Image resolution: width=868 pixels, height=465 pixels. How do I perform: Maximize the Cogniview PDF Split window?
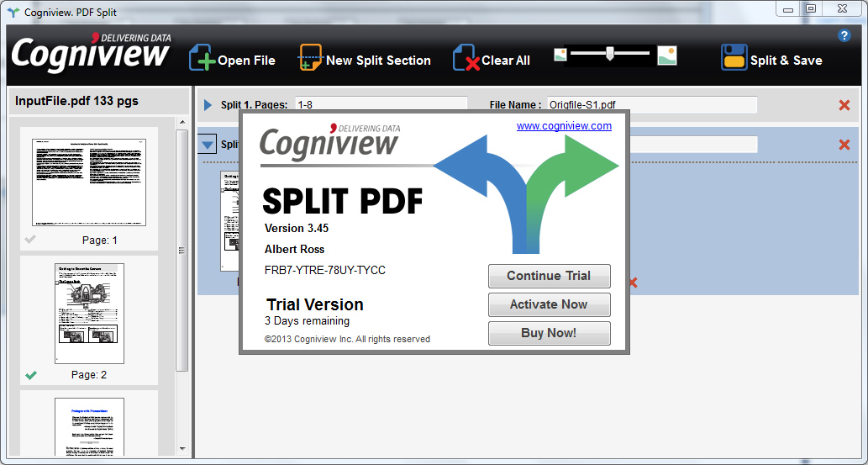pos(811,8)
